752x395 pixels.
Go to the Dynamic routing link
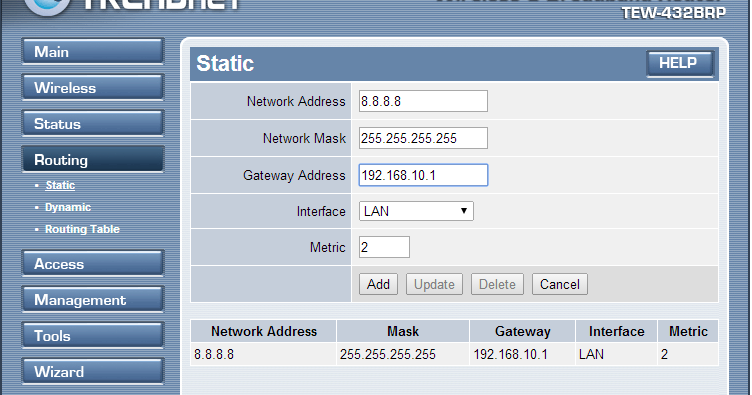pos(68,207)
